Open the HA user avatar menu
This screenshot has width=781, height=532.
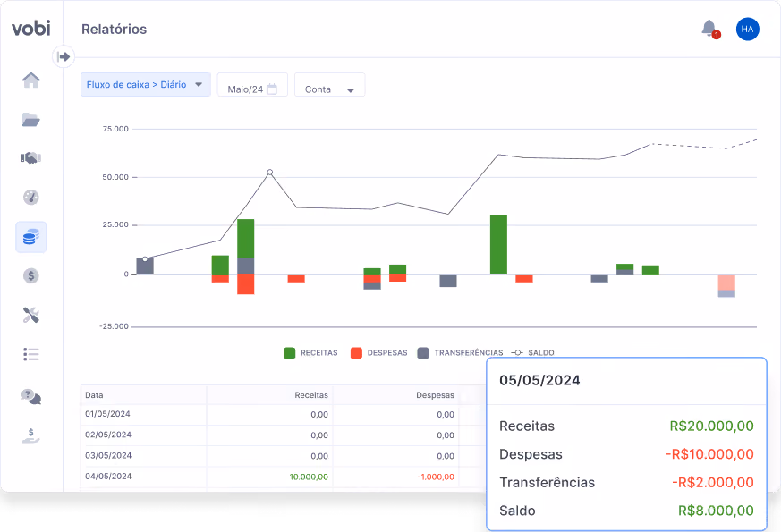click(x=747, y=29)
